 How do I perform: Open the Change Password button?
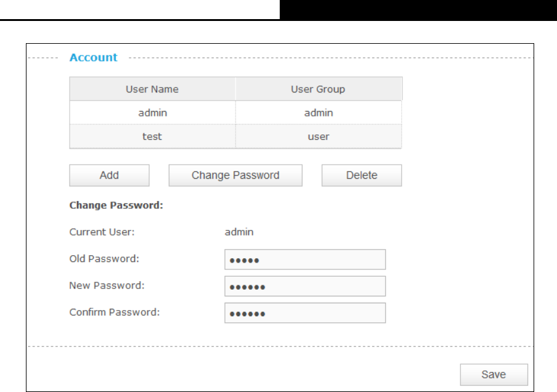[x=235, y=175]
